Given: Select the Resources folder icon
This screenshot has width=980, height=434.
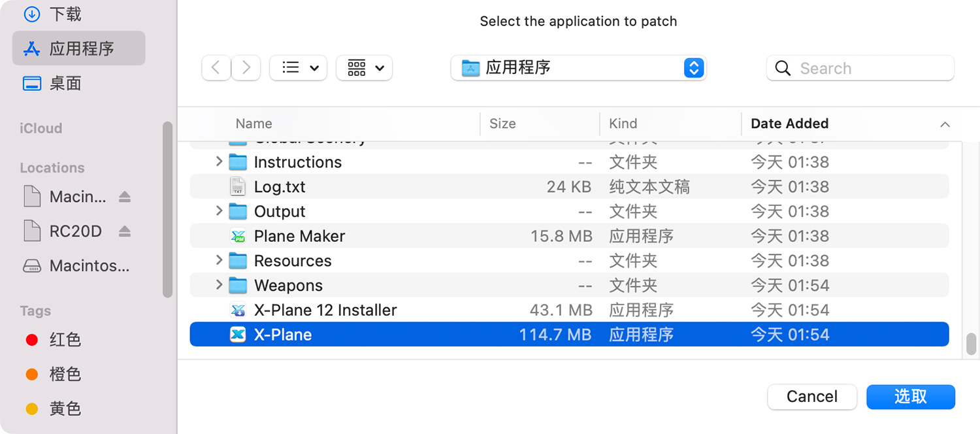Looking at the screenshot, I should [x=238, y=261].
